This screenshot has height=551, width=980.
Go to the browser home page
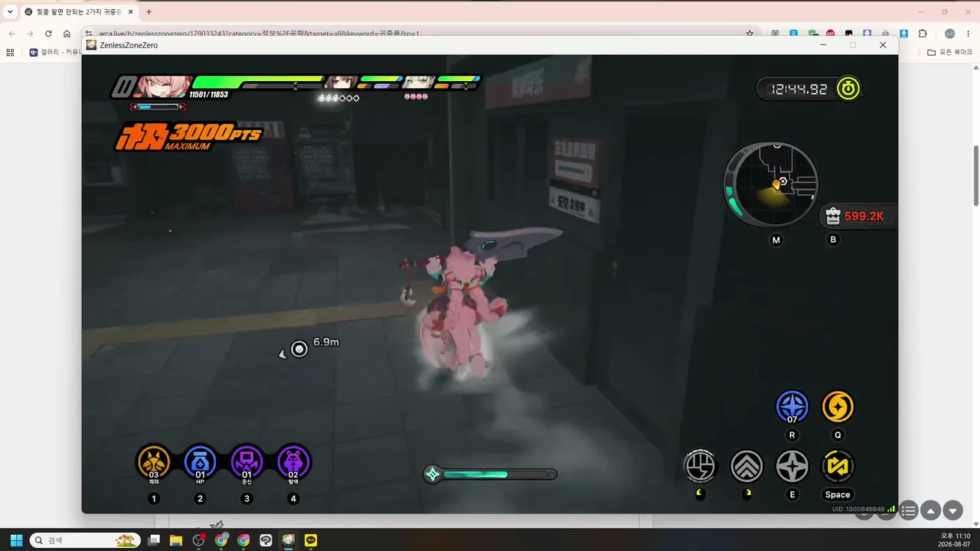pyautogui.click(x=67, y=34)
